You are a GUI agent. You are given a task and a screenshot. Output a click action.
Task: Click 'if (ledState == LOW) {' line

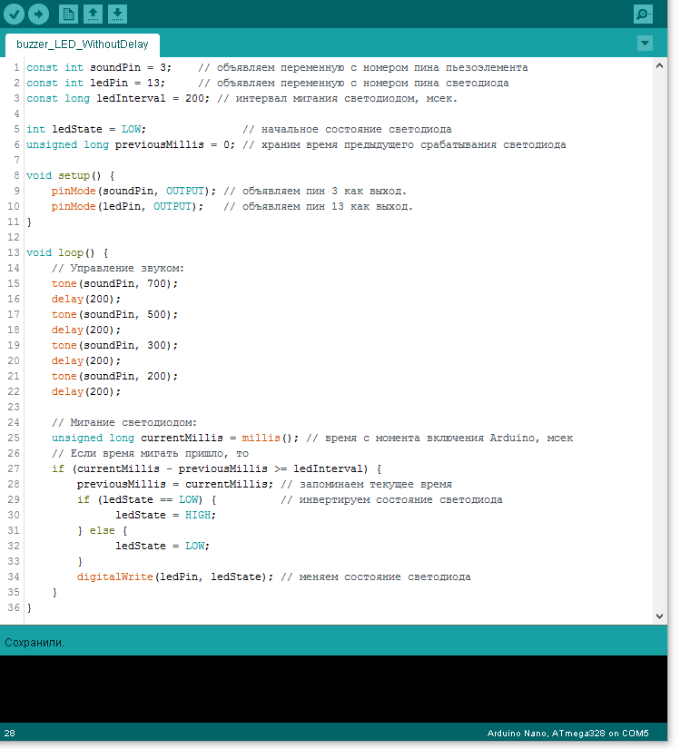point(147,499)
